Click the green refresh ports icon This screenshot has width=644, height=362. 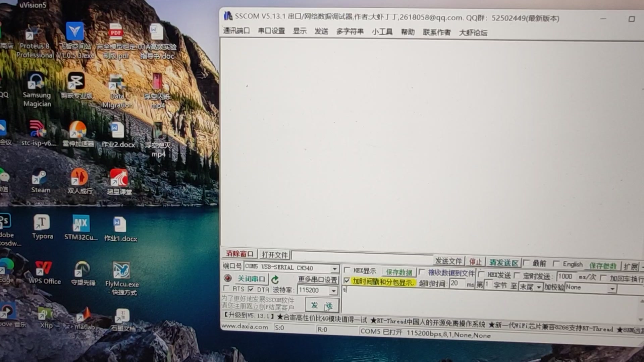[x=275, y=279]
